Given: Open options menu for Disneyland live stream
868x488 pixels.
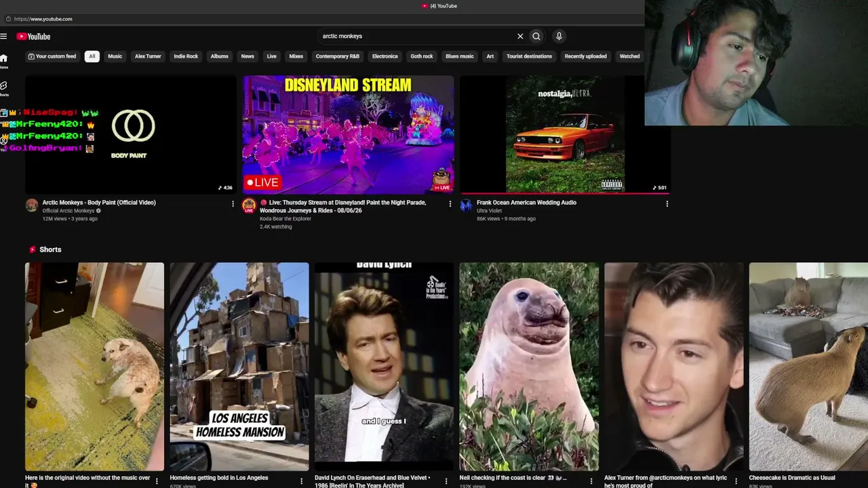Looking at the screenshot, I should pyautogui.click(x=450, y=204).
